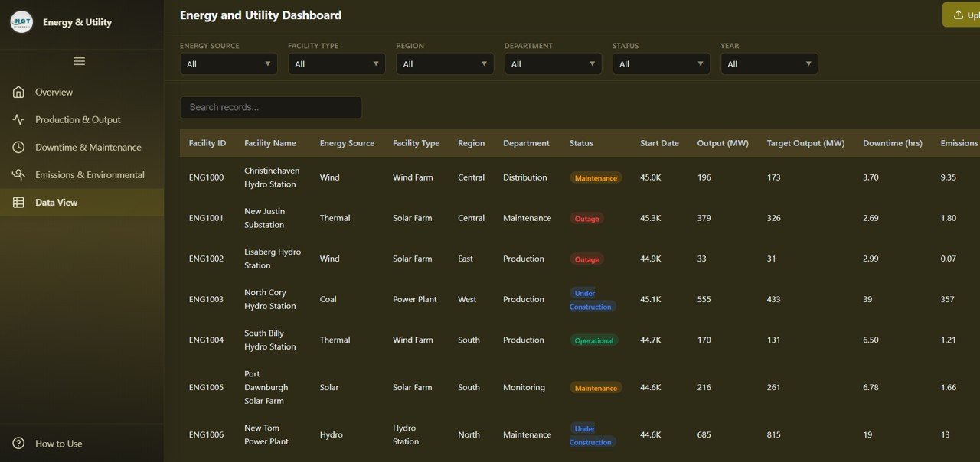Switch to Downtime & Maintenance section

88,147
